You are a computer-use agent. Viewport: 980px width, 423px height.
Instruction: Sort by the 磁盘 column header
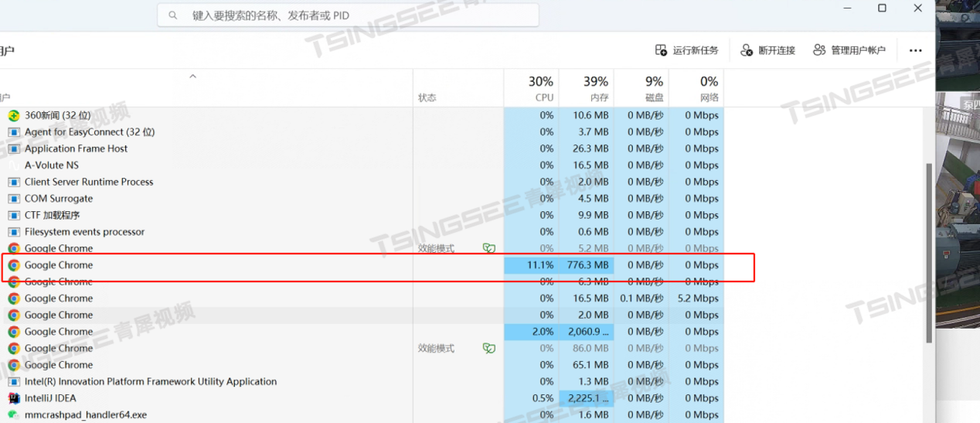click(x=641, y=88)
